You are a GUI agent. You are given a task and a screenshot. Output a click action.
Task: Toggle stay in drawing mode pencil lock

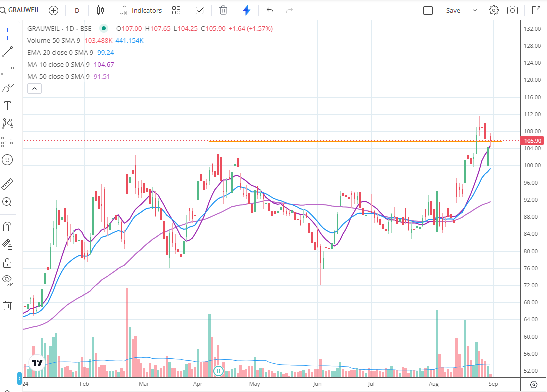(x=7, y=244)
